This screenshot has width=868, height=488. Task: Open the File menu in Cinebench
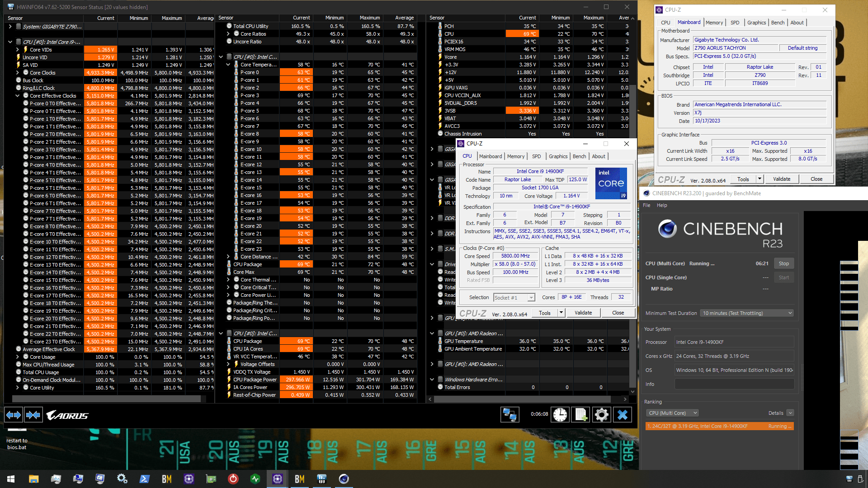click(x=646, y=205)
